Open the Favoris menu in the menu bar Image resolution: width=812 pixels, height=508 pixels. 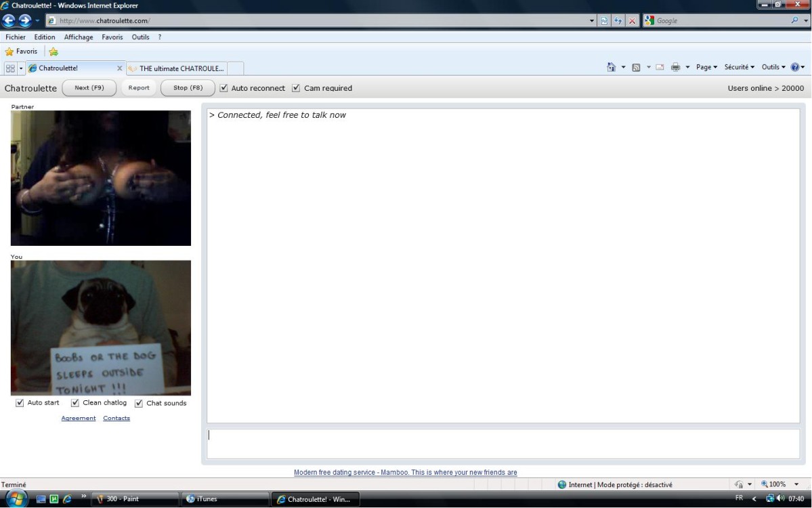(x=112, y=37)
